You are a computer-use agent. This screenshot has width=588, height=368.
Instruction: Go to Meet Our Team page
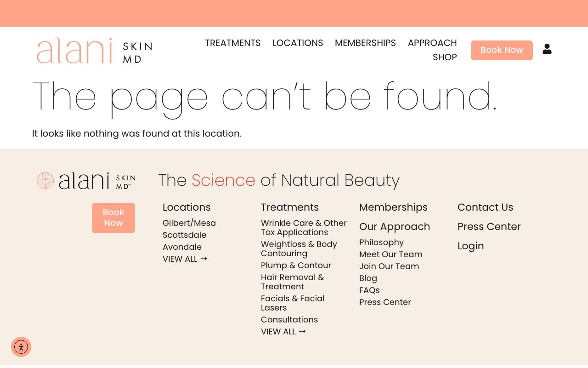click(390, 254)
